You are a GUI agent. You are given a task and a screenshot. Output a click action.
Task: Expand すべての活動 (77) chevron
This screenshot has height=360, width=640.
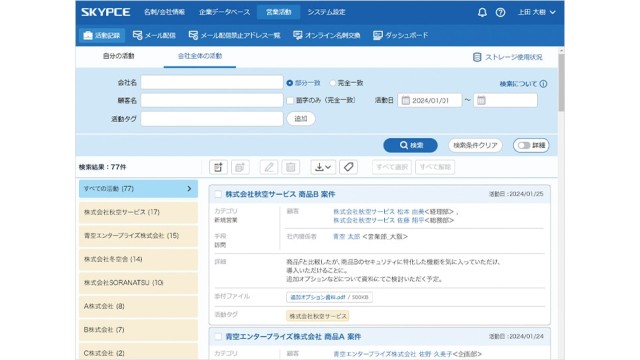tap(189, 189)
